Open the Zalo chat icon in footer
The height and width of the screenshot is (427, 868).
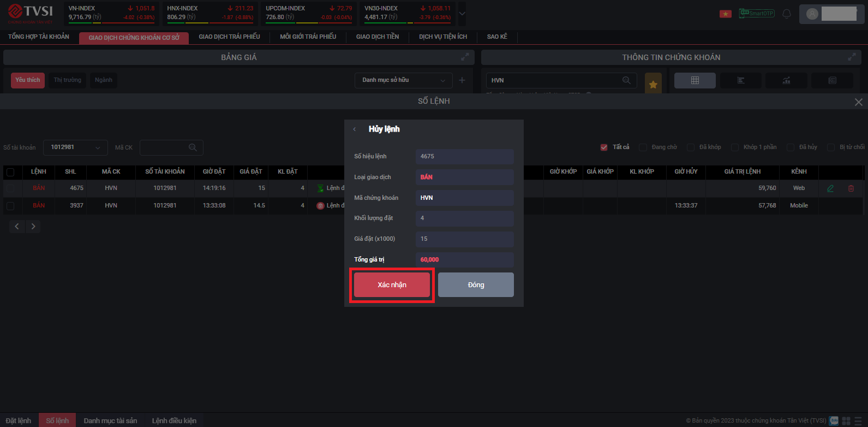coord(834,420)
